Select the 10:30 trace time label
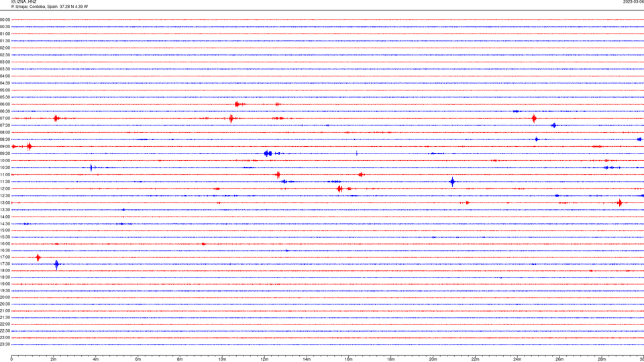The image size is (644, 362). (5, 168)
